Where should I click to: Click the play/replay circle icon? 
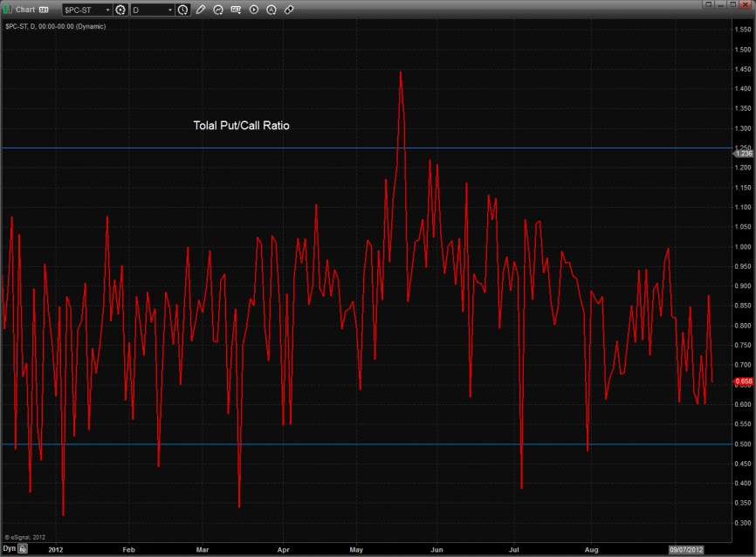254,10
